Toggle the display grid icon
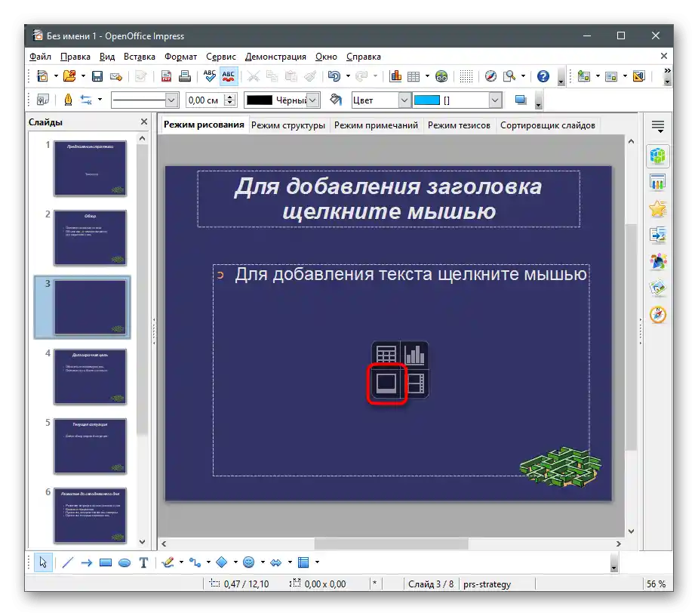Screen dimensions: 698x616 click(x=466, y=76)
